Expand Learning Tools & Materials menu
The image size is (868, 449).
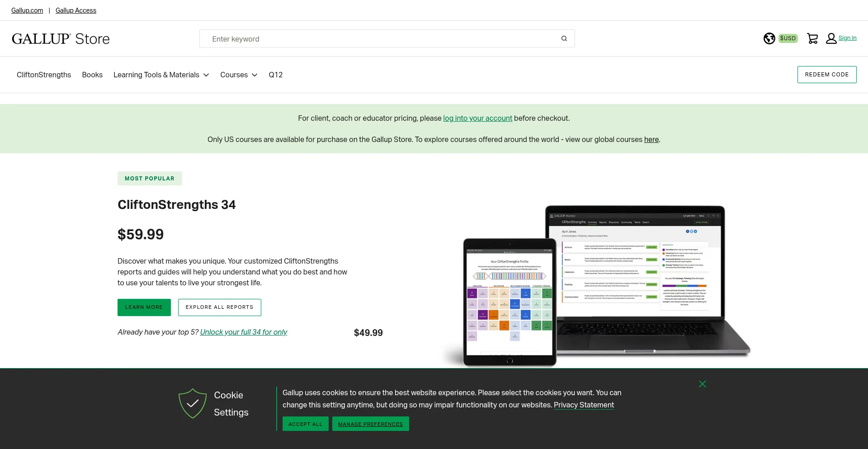click(161, 75)
